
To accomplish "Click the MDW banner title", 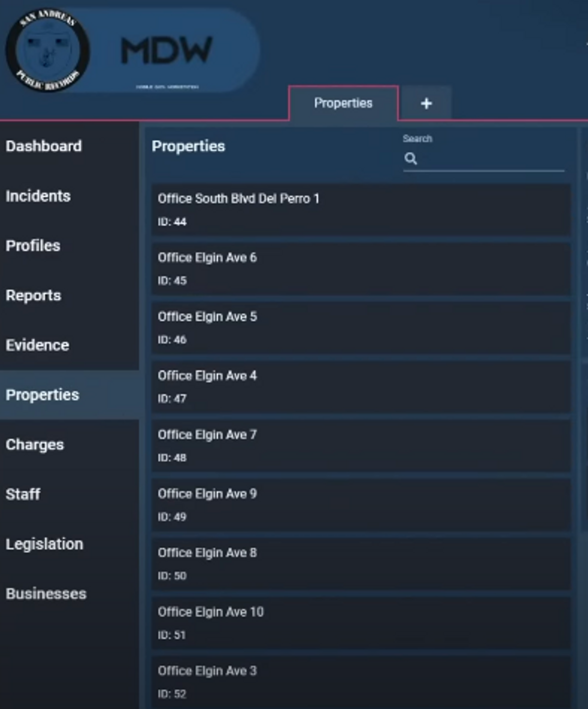I will (166, 50).
